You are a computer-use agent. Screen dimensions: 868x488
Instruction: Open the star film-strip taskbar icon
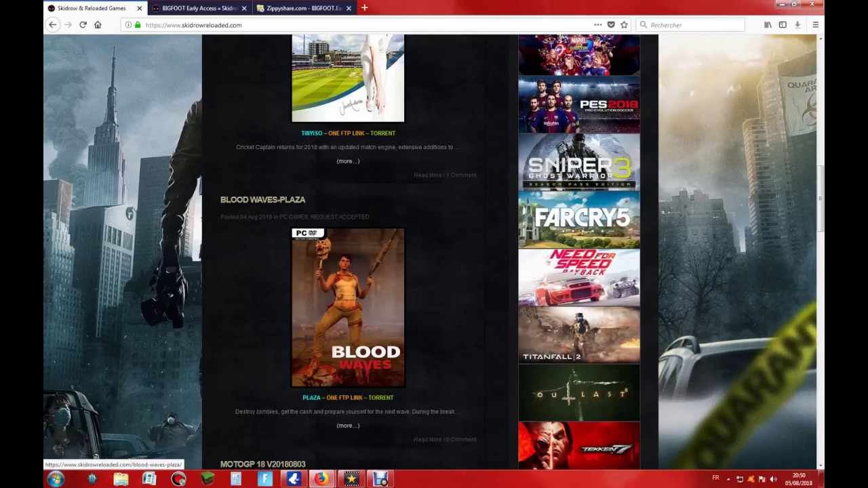point(351,479)
